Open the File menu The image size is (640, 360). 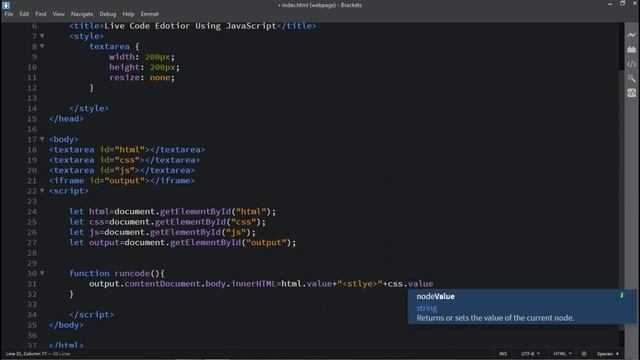pyautogui.click(x=9, y=14)
